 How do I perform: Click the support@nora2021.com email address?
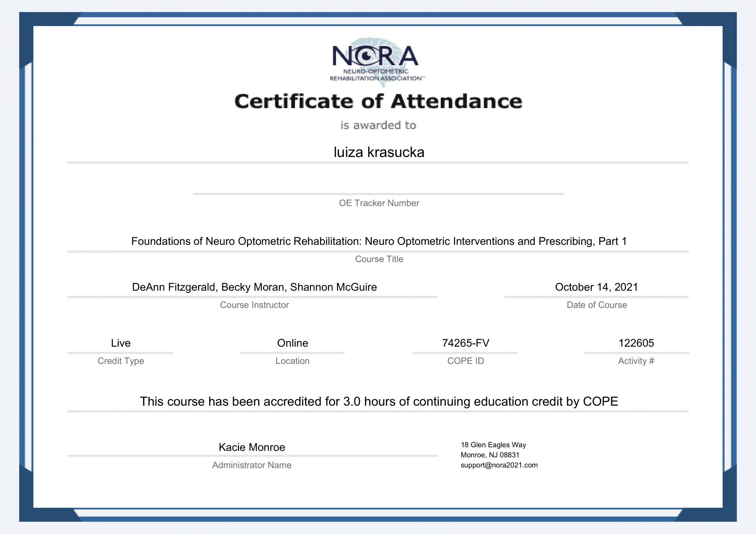tap(499, 465)
